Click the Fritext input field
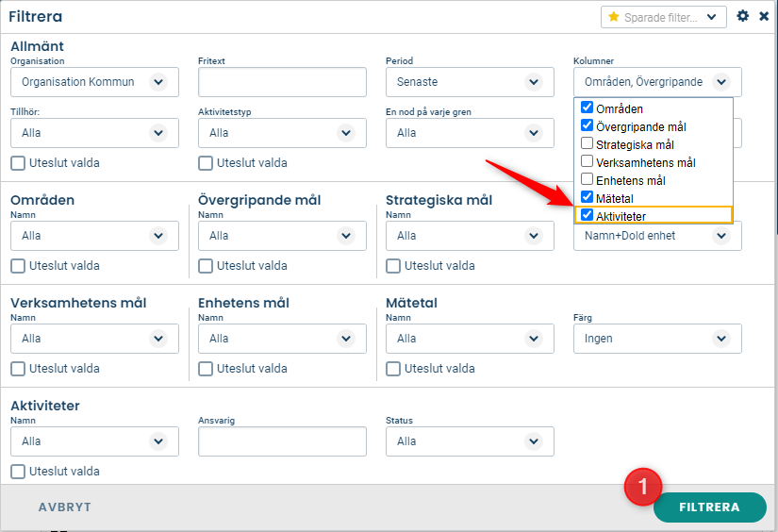Image resolution: width=778 pixels, height=532 pixels. click(282, 82)
